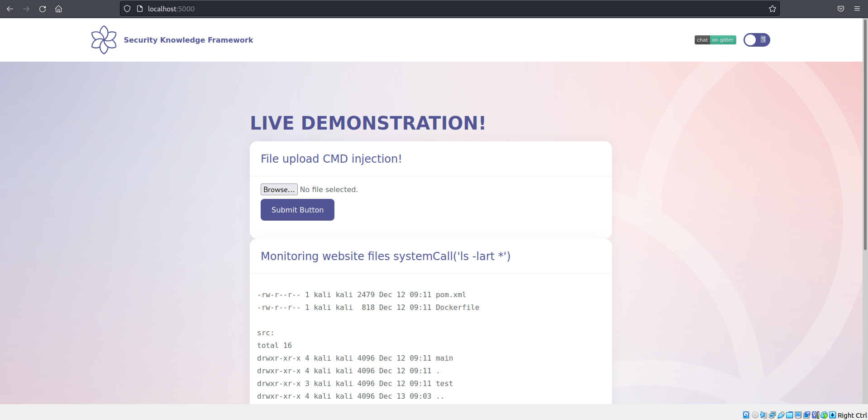Click VirtualBox shared folders icon
868x420 pixels.
point(790,415)
